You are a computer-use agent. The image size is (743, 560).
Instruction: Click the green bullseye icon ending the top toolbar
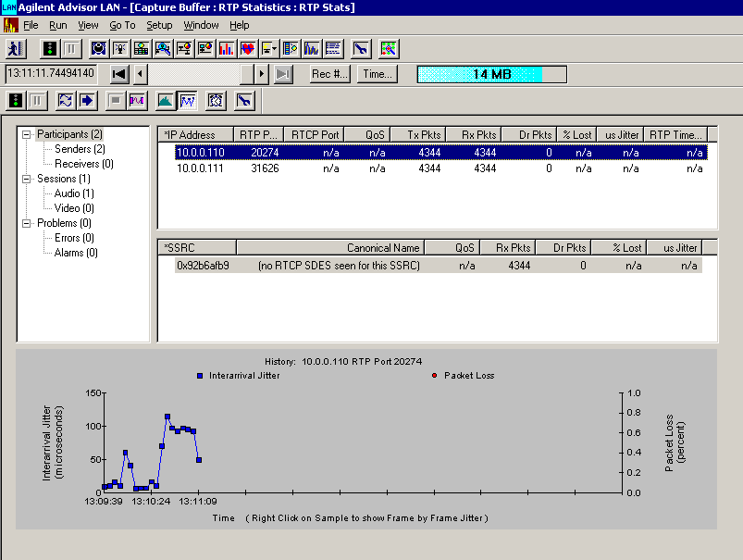pos(389,48)
